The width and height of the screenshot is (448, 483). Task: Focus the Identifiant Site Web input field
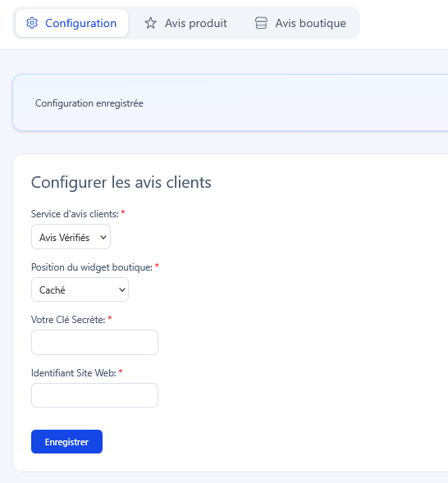tap(94, 395)
